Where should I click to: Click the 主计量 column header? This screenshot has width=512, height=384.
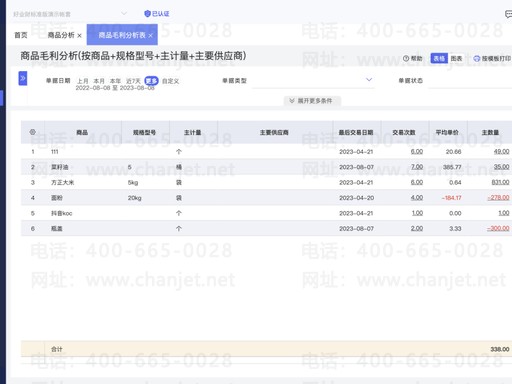pyautogui.click(x=193, y=132)
